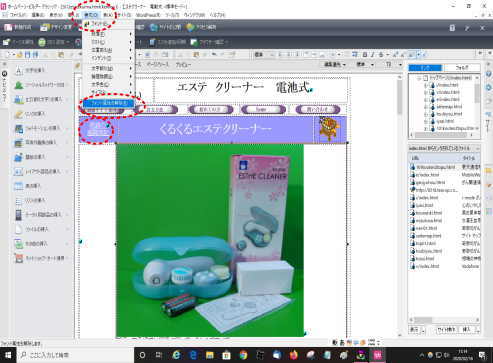Launch Firefox from the Windows taskbar

coord(294,355)
